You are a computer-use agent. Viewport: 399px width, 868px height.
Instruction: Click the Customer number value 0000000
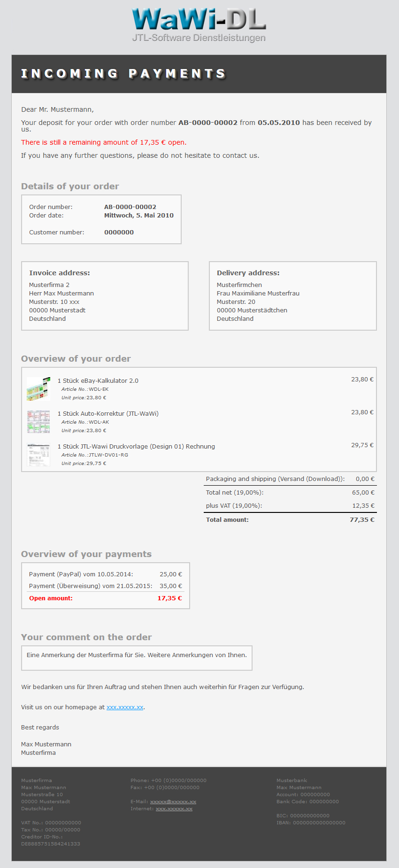(x=119, y=232)
